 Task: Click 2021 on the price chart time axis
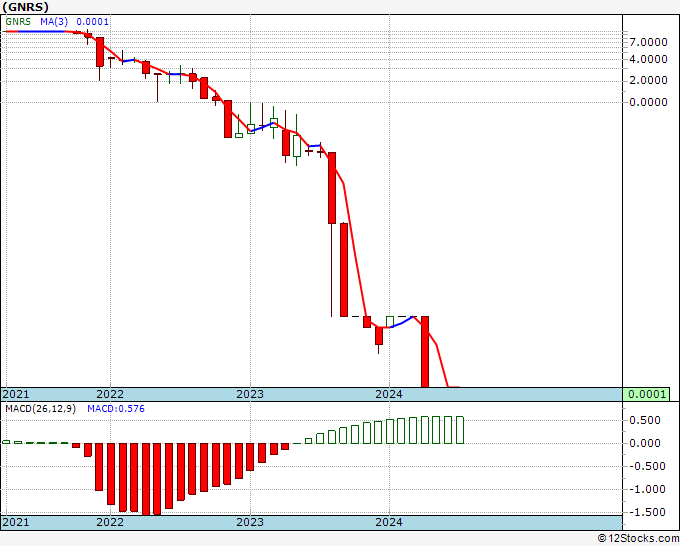16,394
